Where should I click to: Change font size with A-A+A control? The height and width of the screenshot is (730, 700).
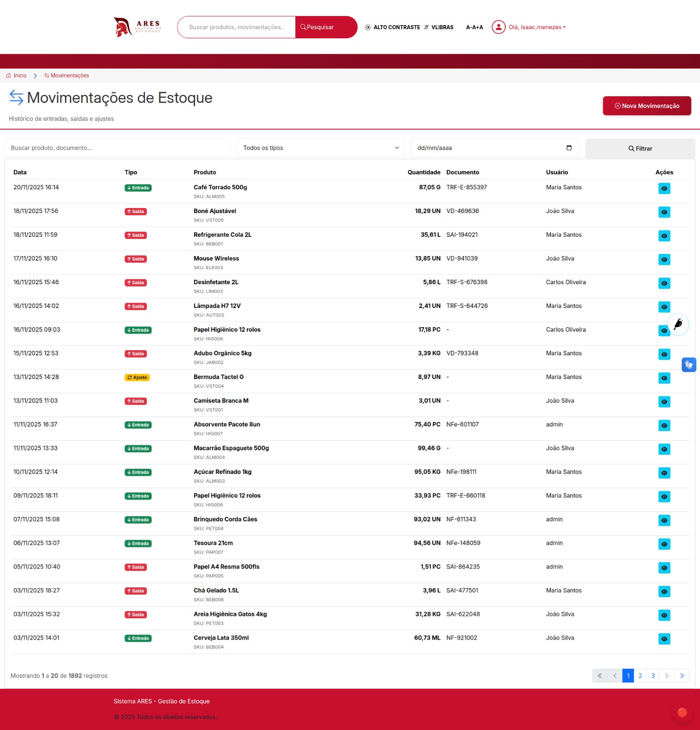coord(474,27)
